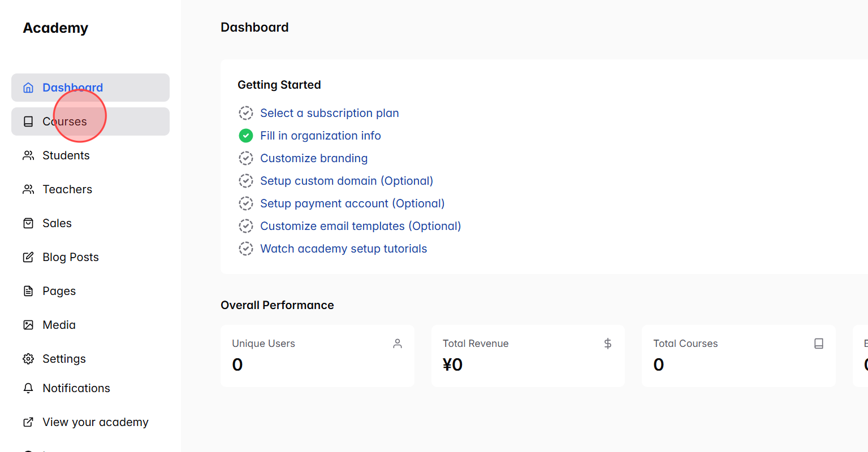
Task: Click Watch academy setup tutorials
Action: [x=343, y=248]
